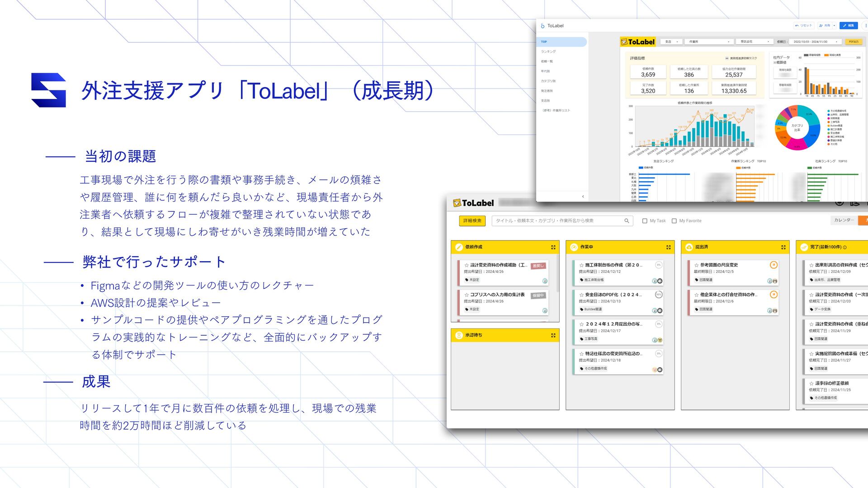Viewport: 868px width, 488px height.
Task: Star the 参考図面の尺度変更 card
Action: 696,265
